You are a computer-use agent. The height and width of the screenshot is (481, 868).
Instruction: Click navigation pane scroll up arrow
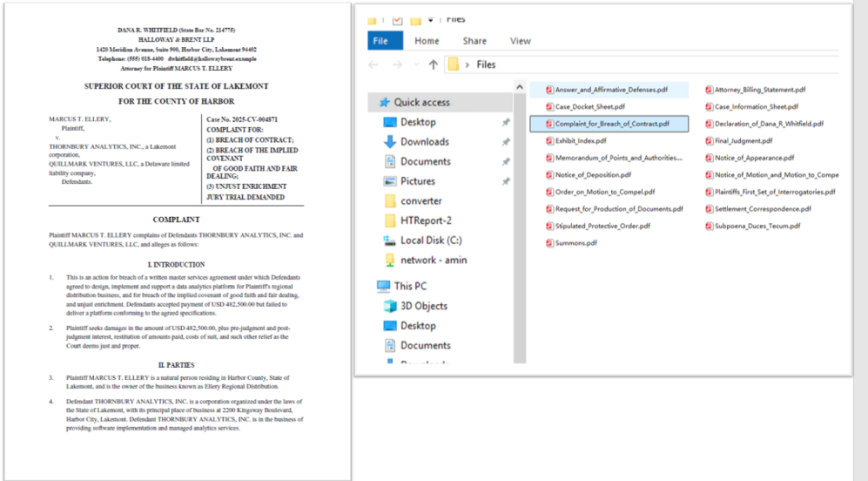tap(519, 87)
